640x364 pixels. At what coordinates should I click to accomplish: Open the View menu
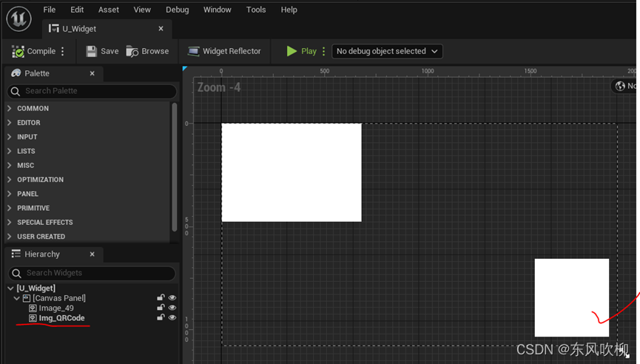[142, 10]
